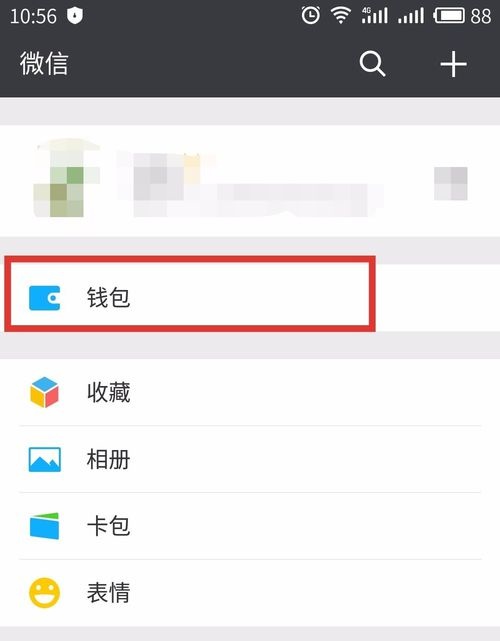
Task: Tap the search magnifier icon
Action: click(x=372, y=64)
